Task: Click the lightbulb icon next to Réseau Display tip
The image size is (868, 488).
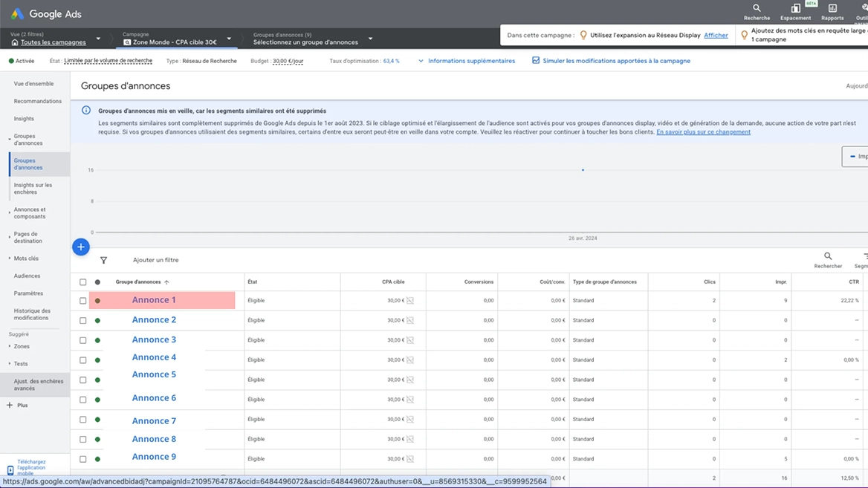Action: [x=583, y=35]
